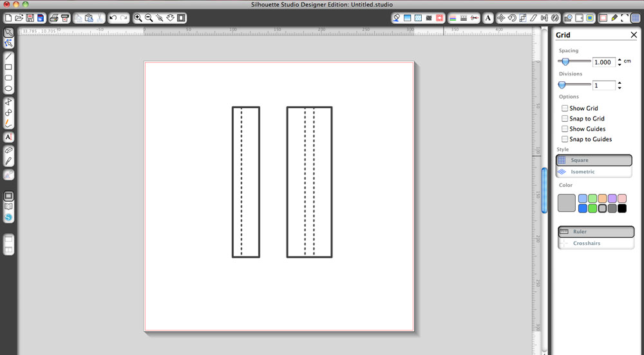Pick the black color swatch
644x355 pixels.
point(621,208)
